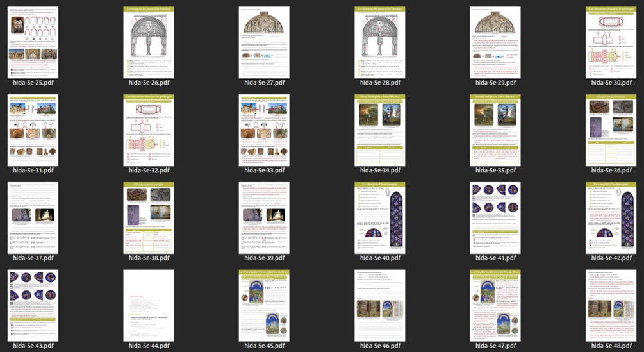Image resolution: width=644 pixels, height=352 pixels.
Task: Click the file name hida-5e-34.pdf
Action: [x=381, y=171]
